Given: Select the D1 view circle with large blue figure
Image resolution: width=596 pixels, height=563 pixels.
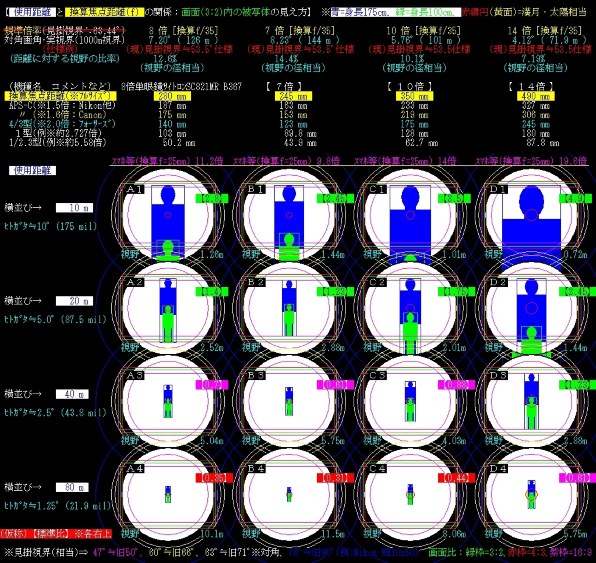Looking at the screenshot, I should click(531, 214).
